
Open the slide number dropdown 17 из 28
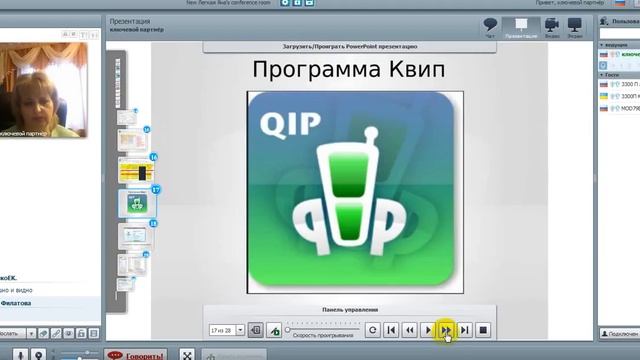tap(240, 330)
